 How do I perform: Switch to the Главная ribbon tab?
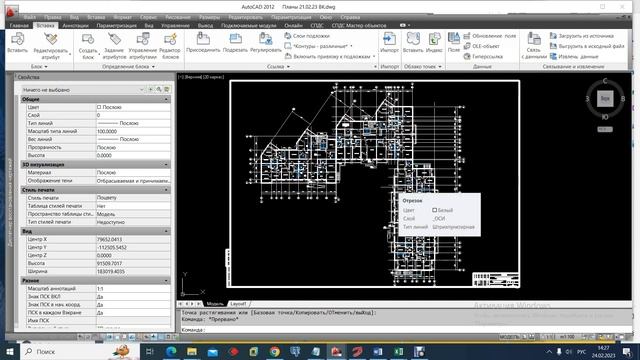click(x=19, y=25)
